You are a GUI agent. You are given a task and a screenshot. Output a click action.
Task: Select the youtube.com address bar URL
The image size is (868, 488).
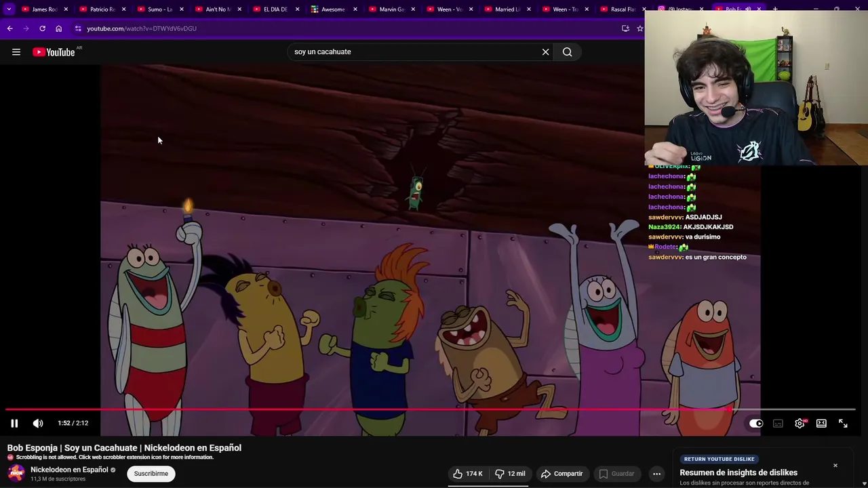click(142, 28)
